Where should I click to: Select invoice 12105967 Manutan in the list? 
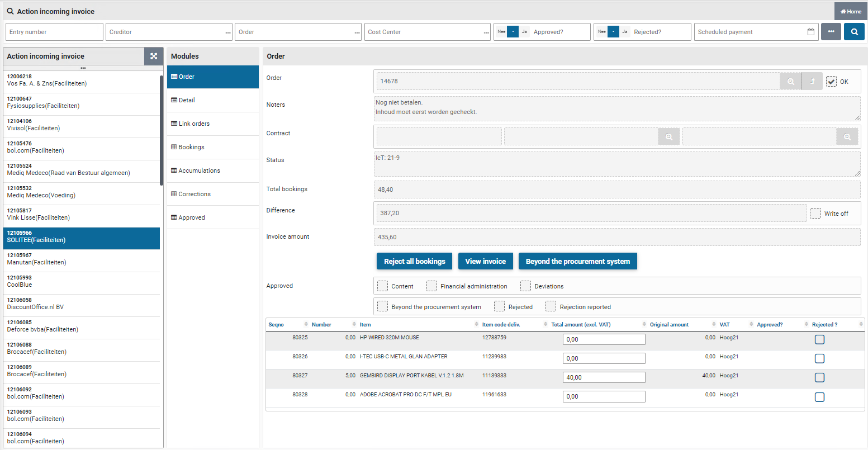coord(82,259)
